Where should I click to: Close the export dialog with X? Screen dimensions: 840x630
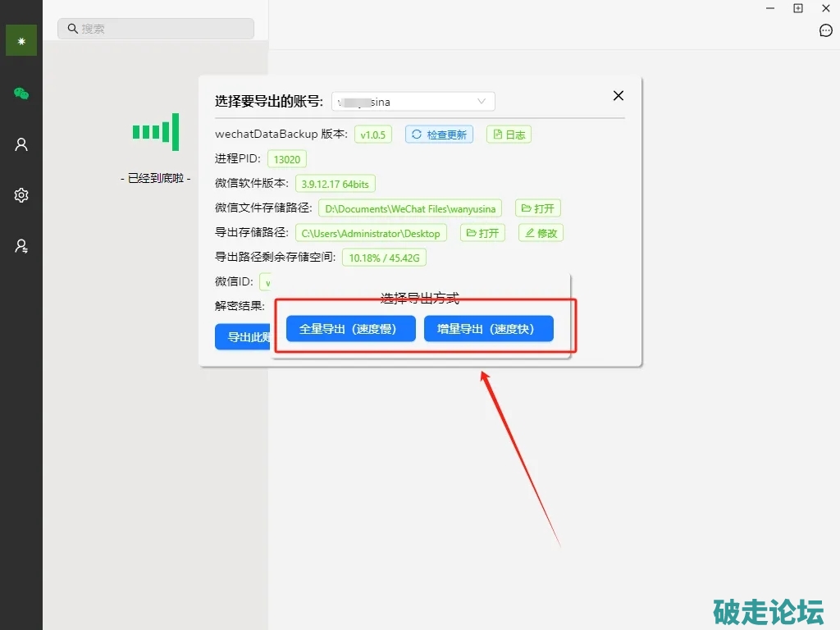click(x=619, y=96)
